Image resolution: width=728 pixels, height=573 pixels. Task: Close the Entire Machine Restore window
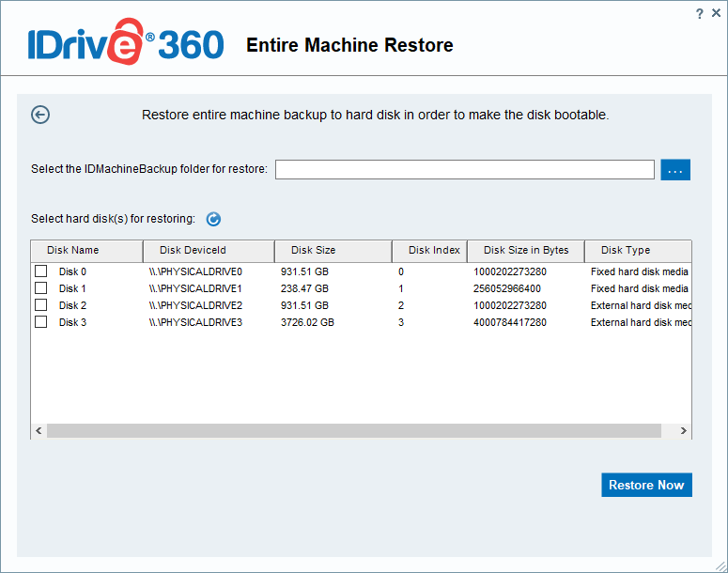(x=716, y=13)
